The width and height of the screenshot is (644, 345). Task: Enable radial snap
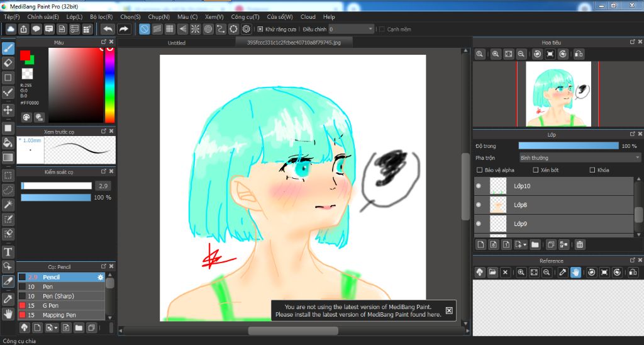[x=196, y=29]
